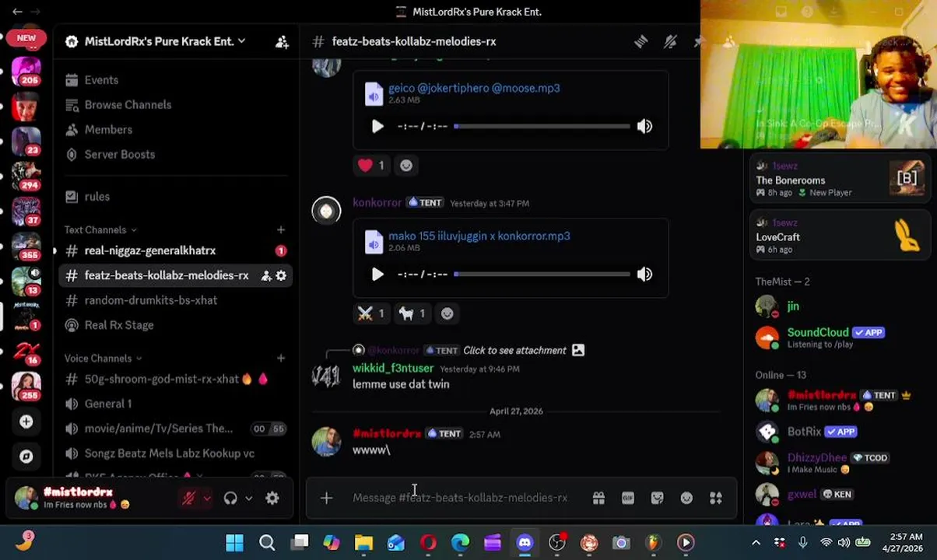Viewport: 937px width, 560px height.
Task: Toggle headphones deafen in user panel
Action: click(x=230, y=499)
